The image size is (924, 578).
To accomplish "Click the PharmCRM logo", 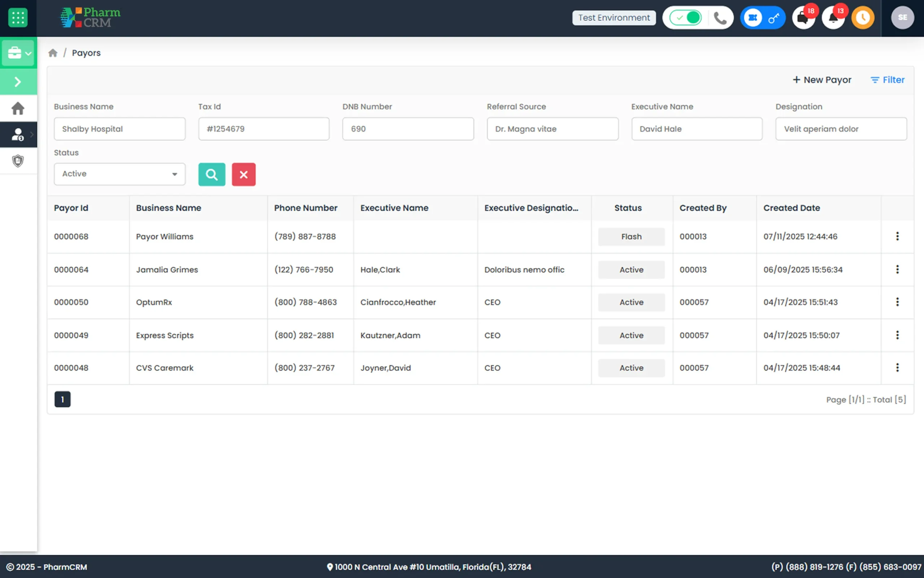I will coord(90,18).
